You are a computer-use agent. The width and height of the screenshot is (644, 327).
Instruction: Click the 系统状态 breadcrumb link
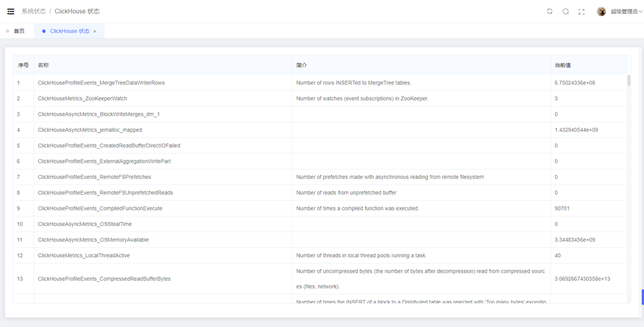(x=34, y=11)
